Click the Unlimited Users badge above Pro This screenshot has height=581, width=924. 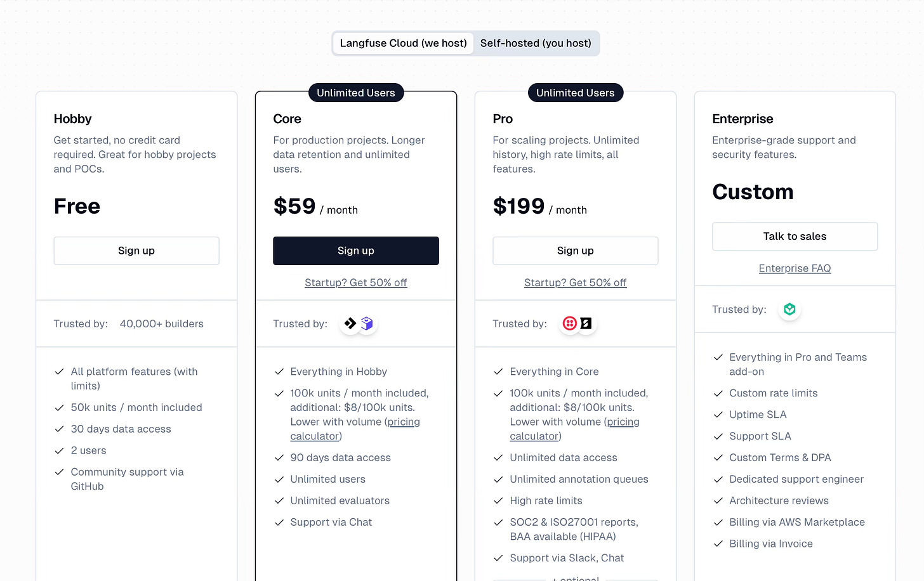point(576,93)
